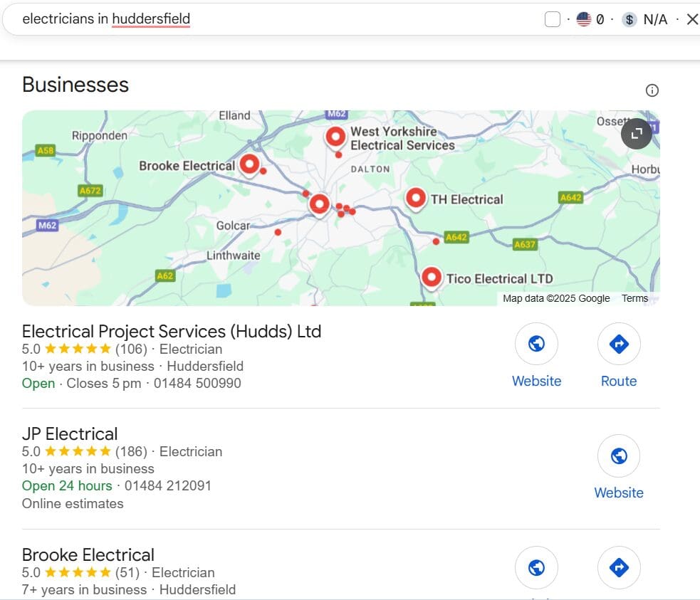Click the dollar sign icon near N/A
This screenshot has height=600, width=700.
pos(629,19)
